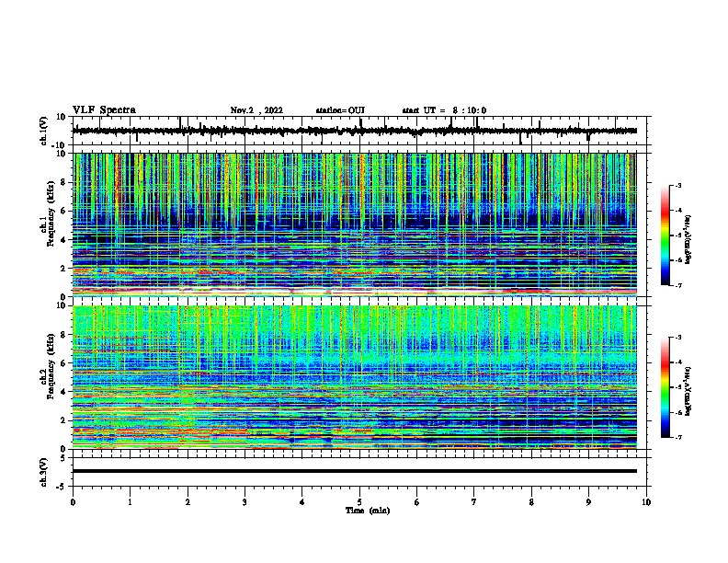Screen dimensions: 728x563
Task: Click the "-7" label on ch.1 color scale
Action: [x=678, y=285]
